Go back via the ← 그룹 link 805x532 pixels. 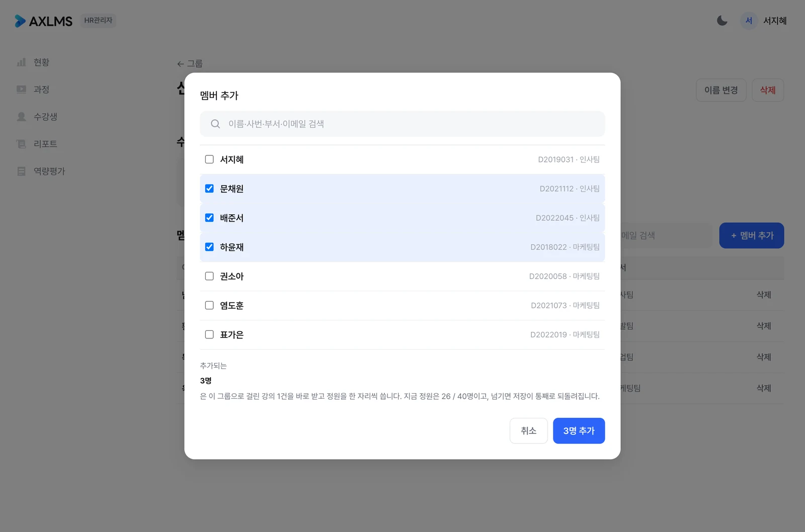(190, 64)
